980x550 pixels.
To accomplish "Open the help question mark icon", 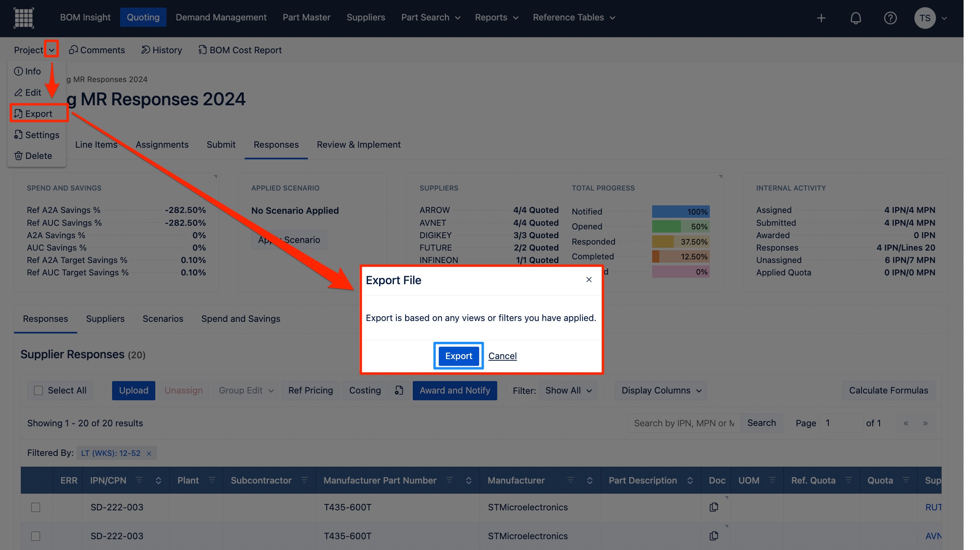I will pos(890,18).
